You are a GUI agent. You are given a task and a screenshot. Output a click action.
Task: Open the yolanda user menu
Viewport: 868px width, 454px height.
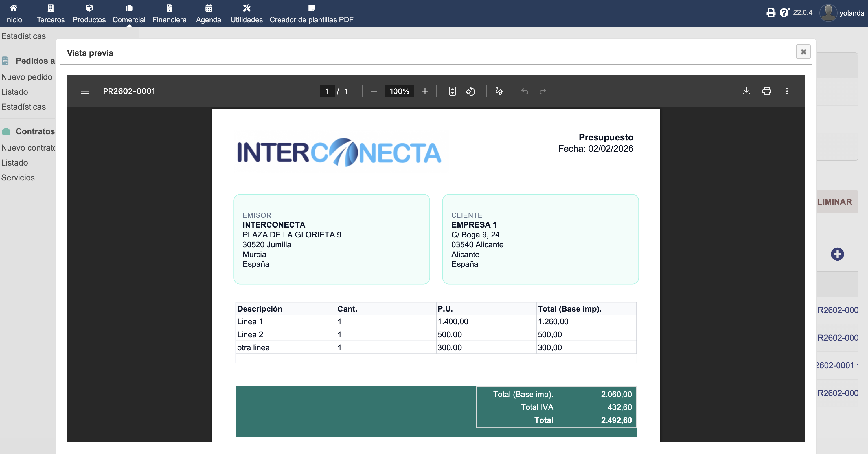(x=842, y=13)
